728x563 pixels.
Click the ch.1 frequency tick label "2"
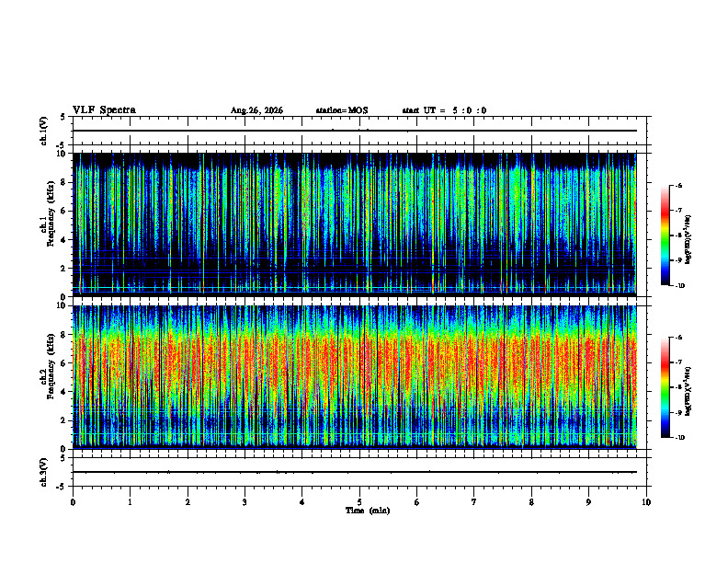click(x=63, y=268)
